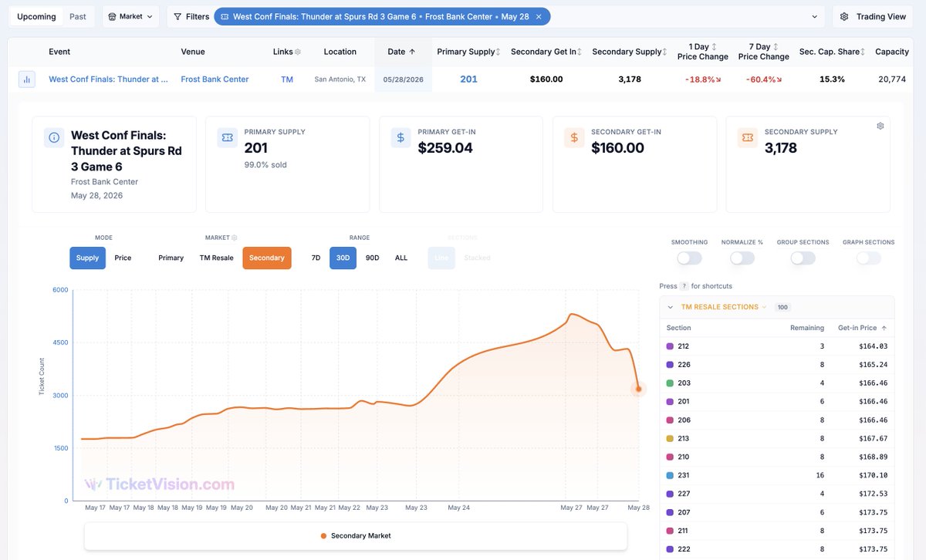Click the Secondary Market legend item
Image resolution: width=926 pixels, height=560 pixels.
pyautogui.click(x=355, y=535)
